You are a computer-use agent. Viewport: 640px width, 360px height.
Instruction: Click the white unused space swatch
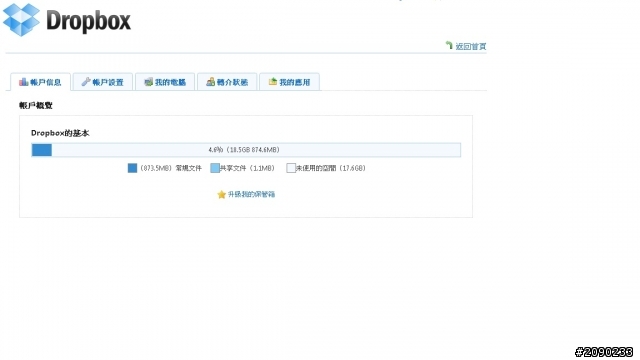(291, 168)
